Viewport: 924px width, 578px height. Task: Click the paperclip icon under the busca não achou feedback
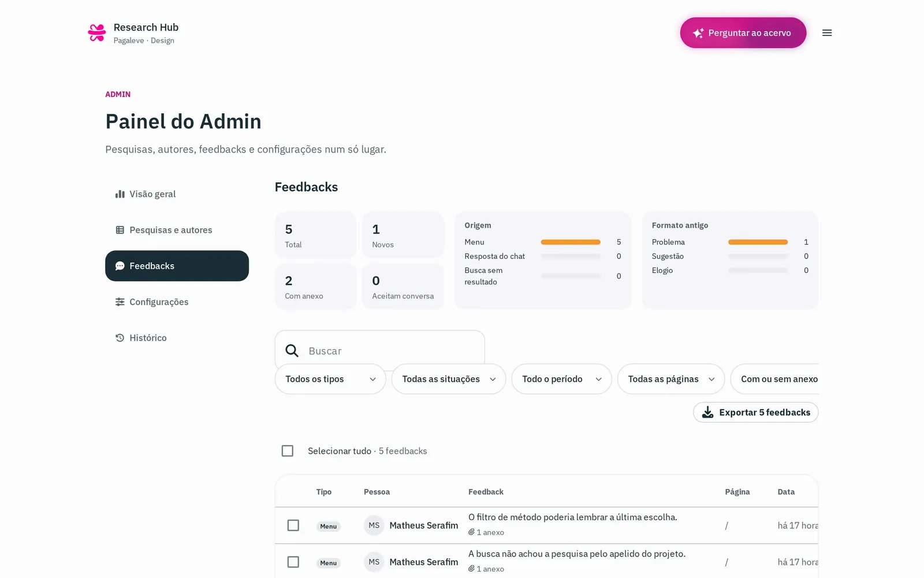tap(471, 569)
